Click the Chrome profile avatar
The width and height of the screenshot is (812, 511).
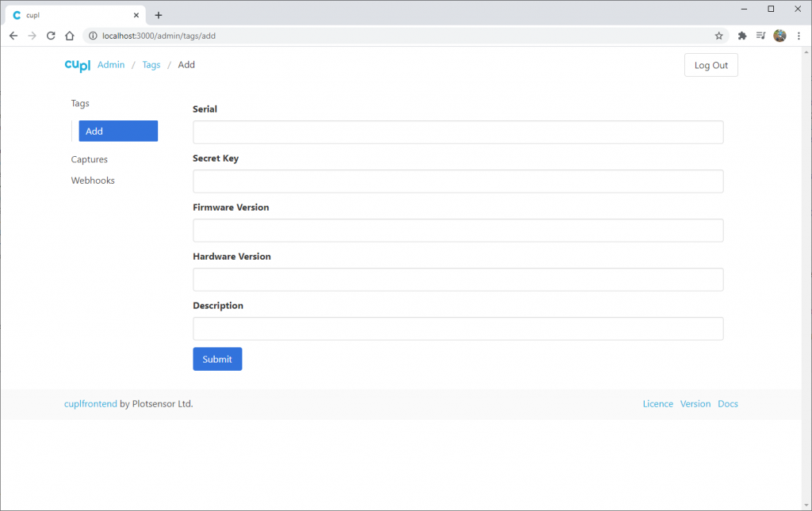pos(780,36)
